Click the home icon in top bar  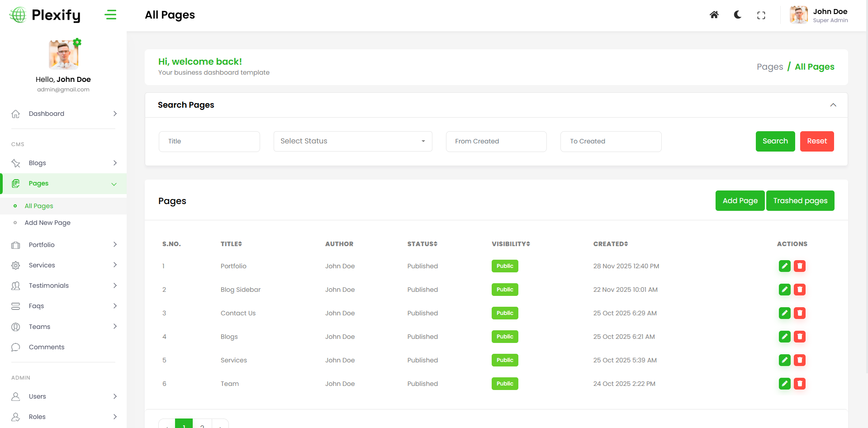click(x=714, y=15)
